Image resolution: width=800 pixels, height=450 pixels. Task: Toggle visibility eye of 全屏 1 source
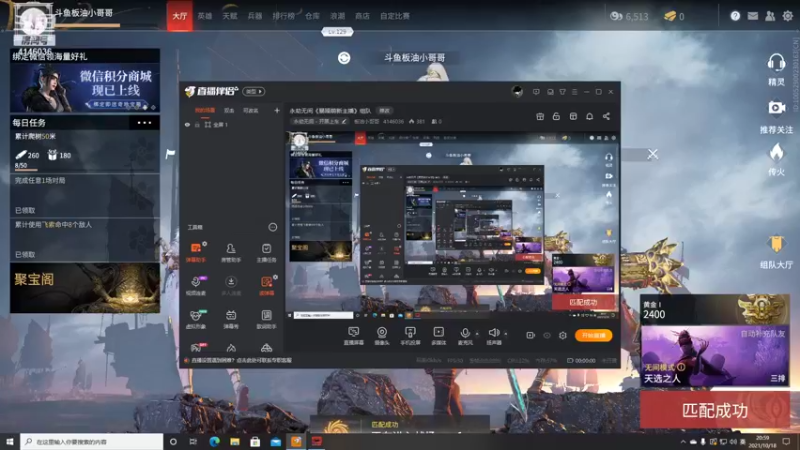click(x=187, y=124)
